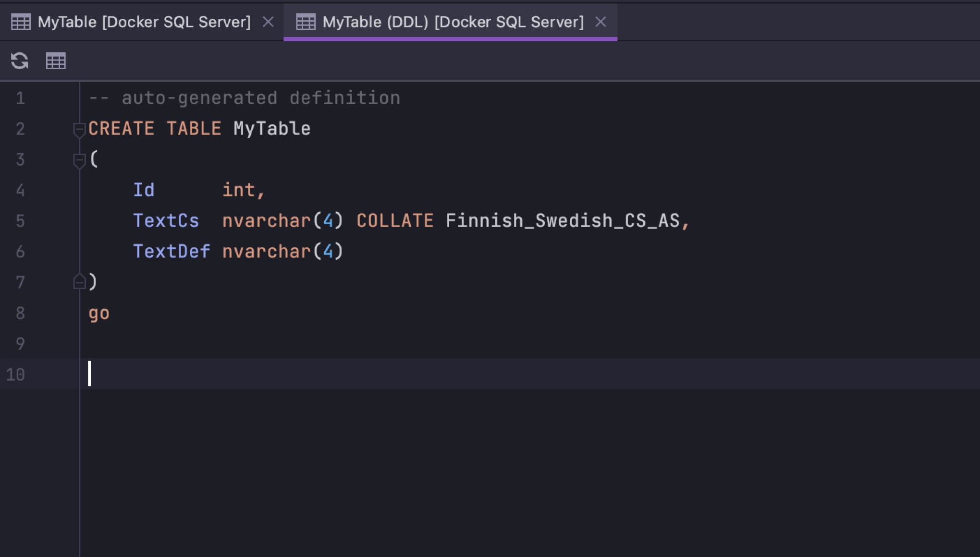Select the MyTable (DDL) tab

(453, 22)
